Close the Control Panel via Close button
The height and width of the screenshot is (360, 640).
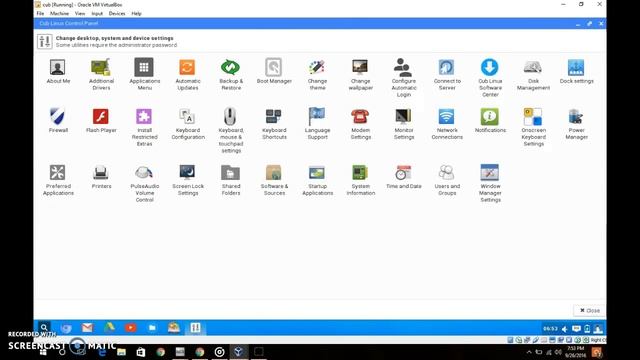point(589,311)
